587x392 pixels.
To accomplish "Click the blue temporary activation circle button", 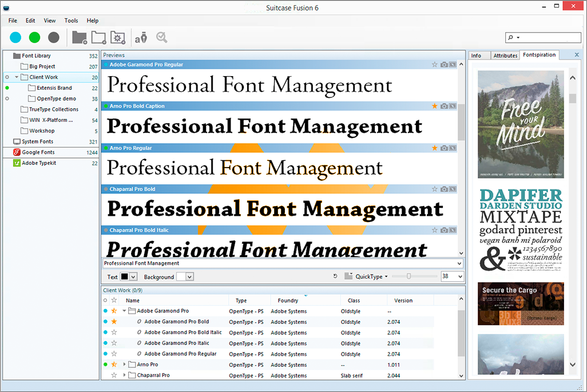I will tap(15, 37).
